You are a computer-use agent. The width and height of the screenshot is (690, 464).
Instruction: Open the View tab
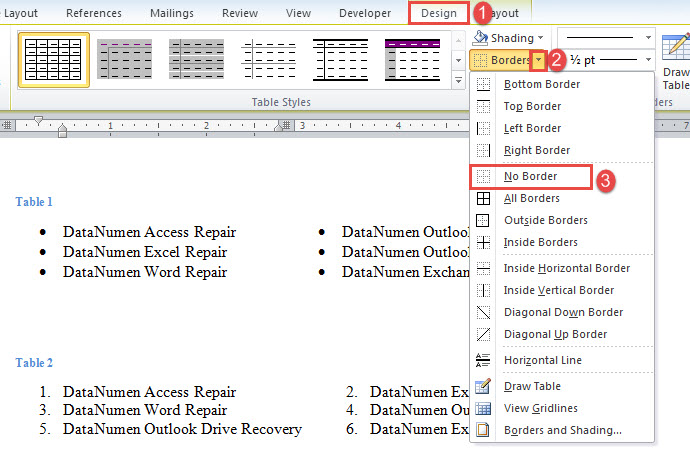point(298,13)
